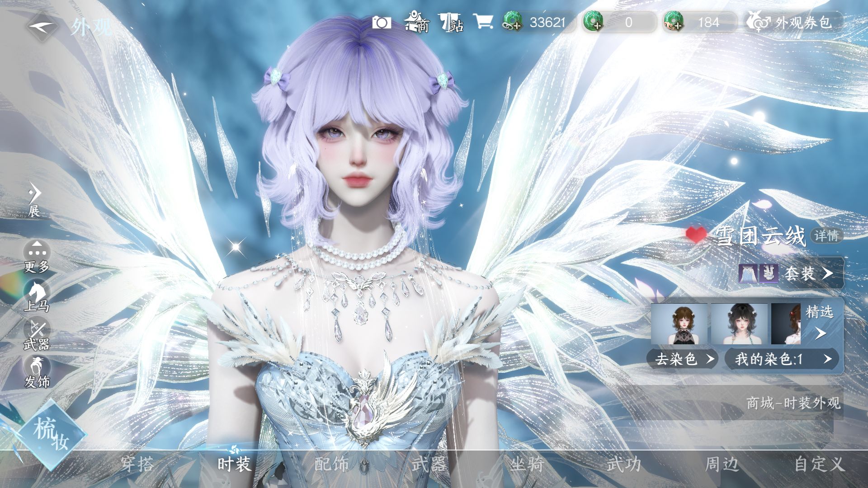The height and width of the screenshot is (488, 868).
Task: Follow the 商城-时装外观 link
Action: [793, 403]
